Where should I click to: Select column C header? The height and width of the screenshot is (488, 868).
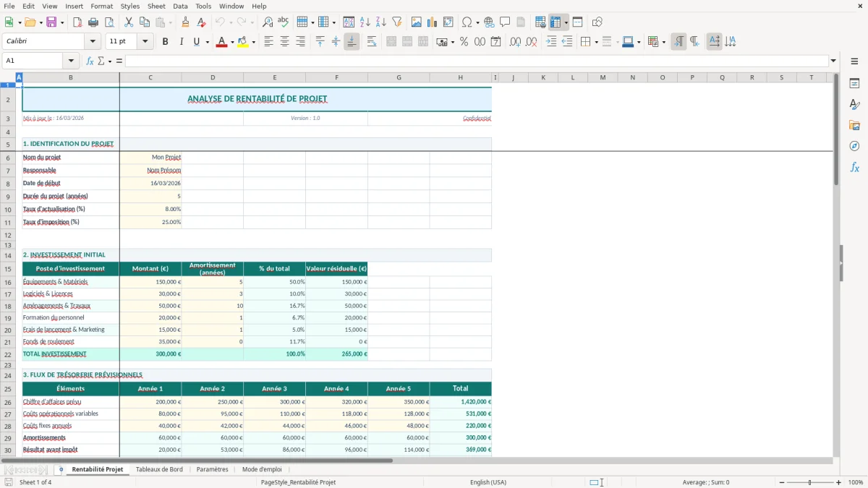tap(150, 77)
